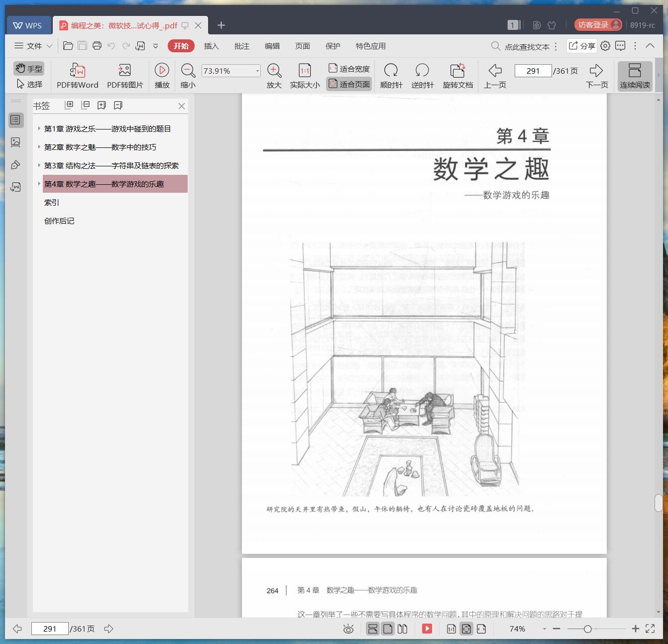Expand 第3章 结构之法 bookmark
The height and width of the screenshot is (644, 668).
(x=39, y=165)
